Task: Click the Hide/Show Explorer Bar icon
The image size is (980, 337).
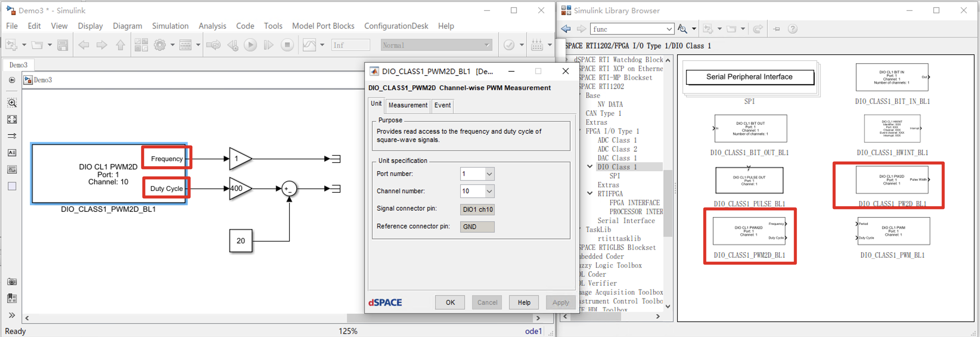Action: (x=12, y=80)
